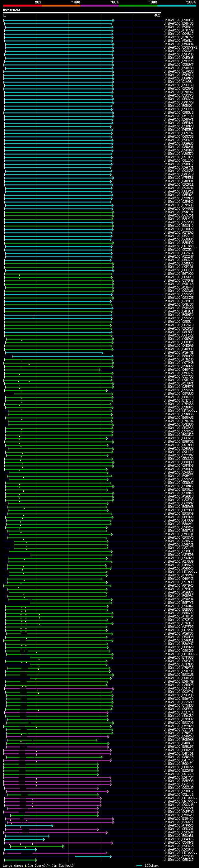Click the cyan alignment bar for UniRef100_B8AAR0
Image resolution: width=199 pixels, height=868 pixels.
62,356
